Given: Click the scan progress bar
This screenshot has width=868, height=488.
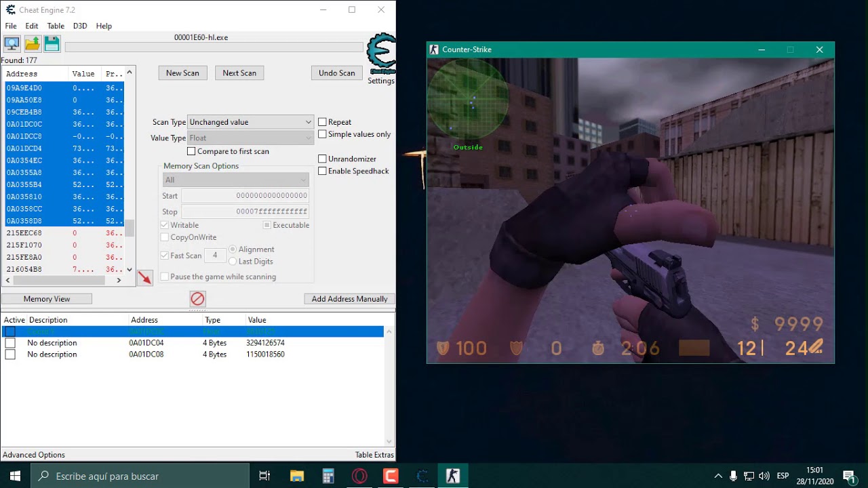Looking at the screenshot, I should 214,47.
